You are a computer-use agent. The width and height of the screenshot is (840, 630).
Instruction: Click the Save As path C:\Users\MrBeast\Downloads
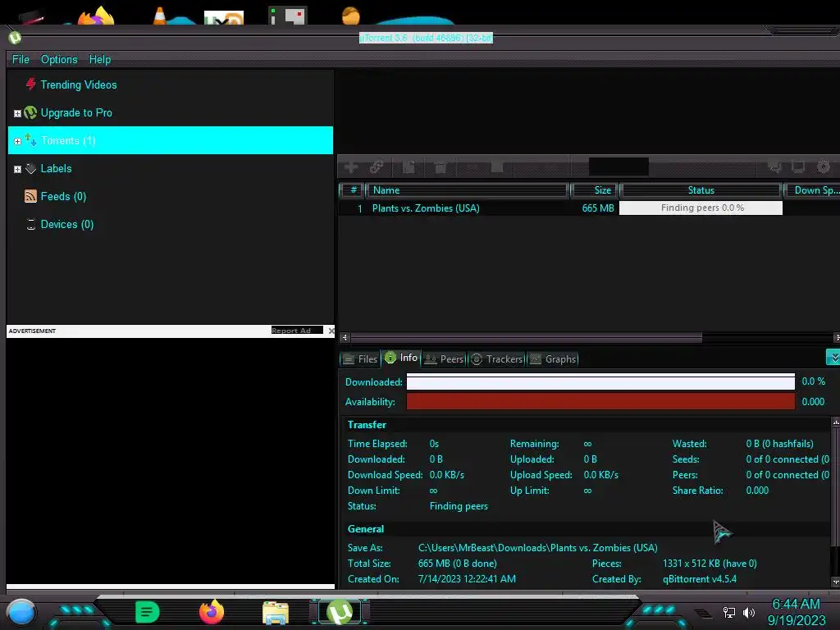(x=537, y=547)
